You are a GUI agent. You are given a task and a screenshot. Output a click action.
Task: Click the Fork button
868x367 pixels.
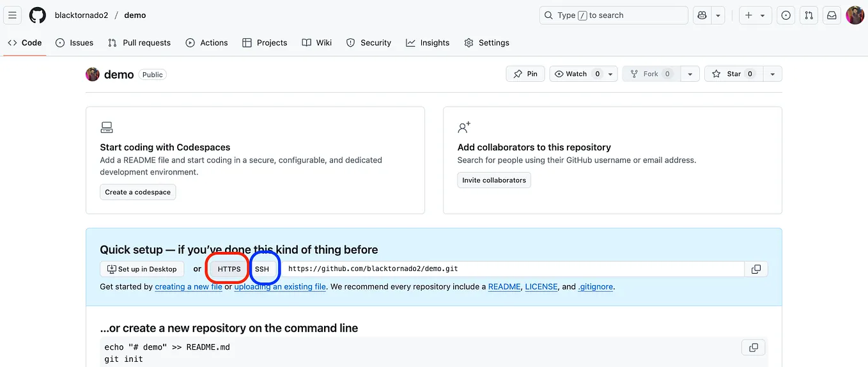(x=651, y=74)
